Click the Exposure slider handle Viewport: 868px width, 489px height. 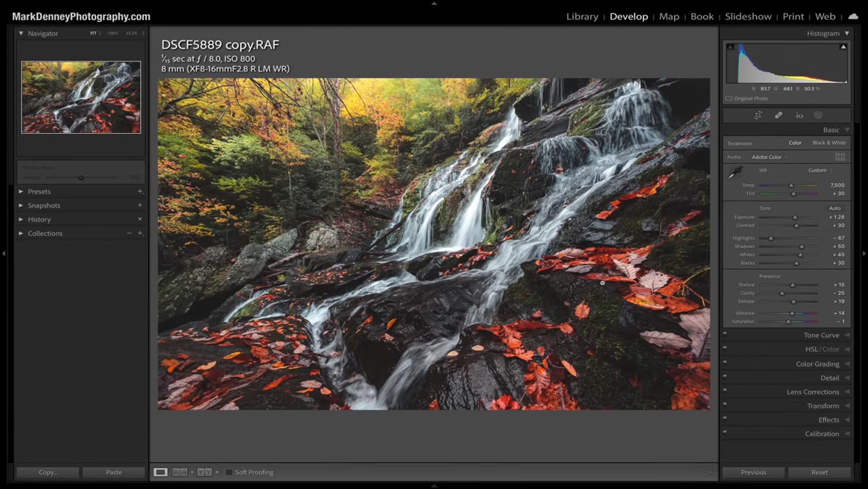tap(795, 217)
